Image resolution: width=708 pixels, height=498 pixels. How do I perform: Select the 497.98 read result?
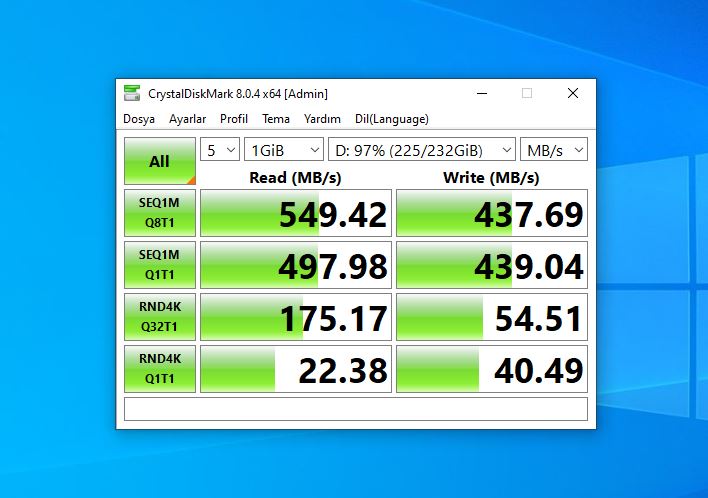point(296,265)
